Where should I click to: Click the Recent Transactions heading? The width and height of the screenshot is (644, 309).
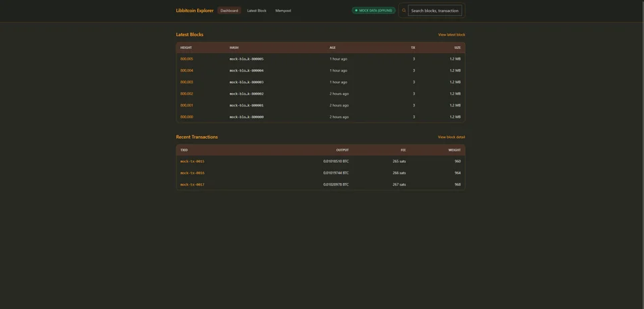point(197,137)
